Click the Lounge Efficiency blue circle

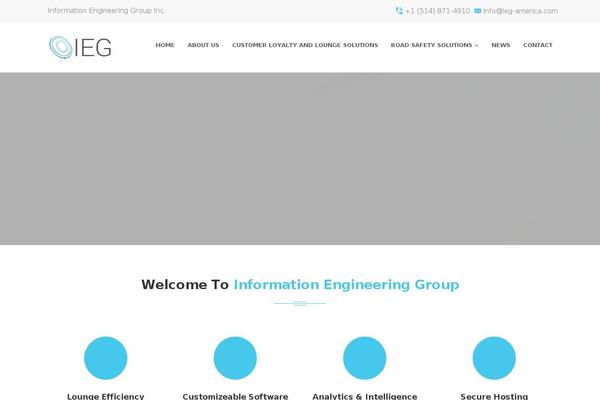[106, 358]
